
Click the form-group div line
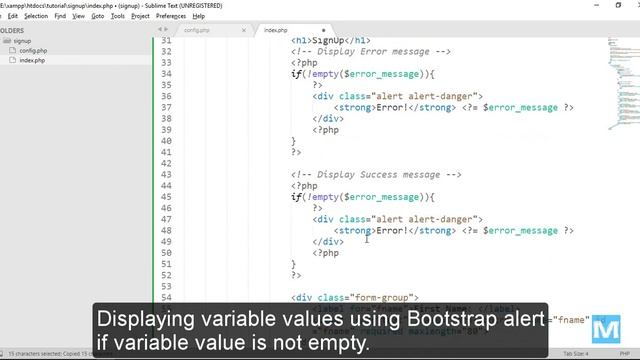coord(355,298)
